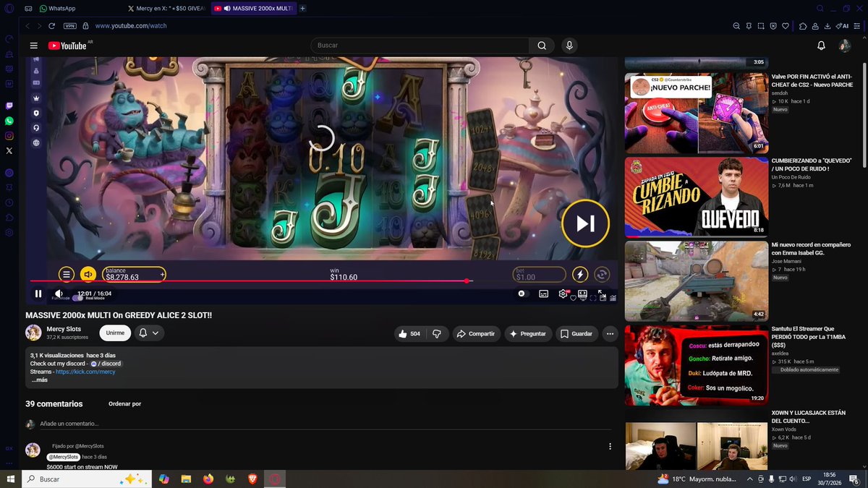The height and width of the screenshot is (488, 868).
Task: Skip to next video with the large yellow button
Action: (585, 223)
